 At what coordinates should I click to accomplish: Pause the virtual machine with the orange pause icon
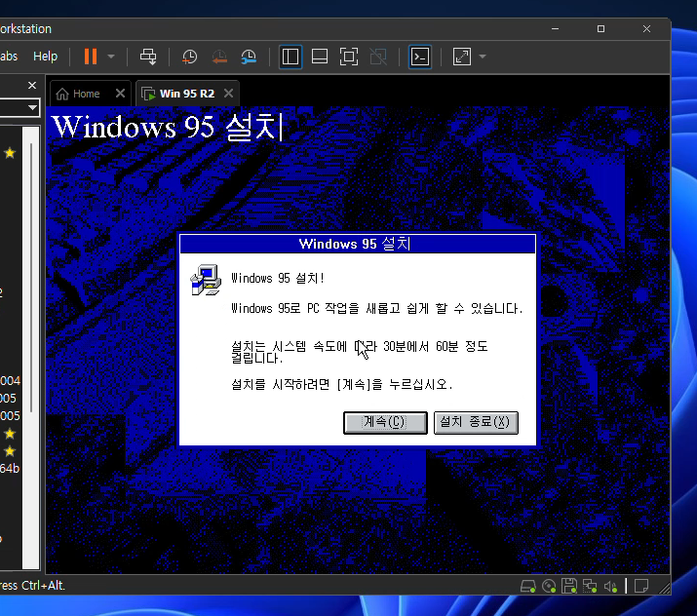click(91, 57)
